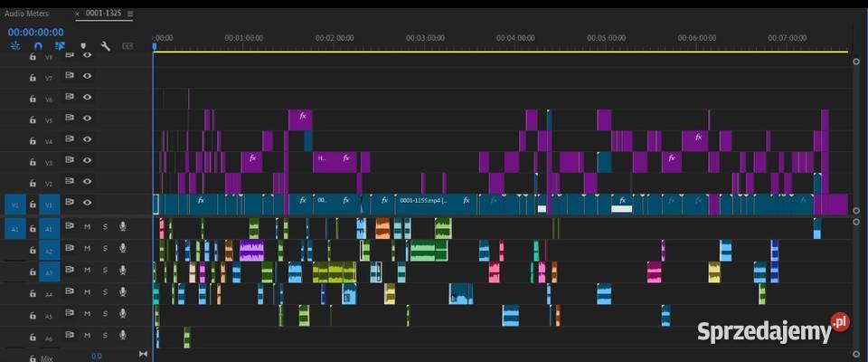
Task: Open the 0001-1325 sequence panel menu
Action: coord(130,14)
